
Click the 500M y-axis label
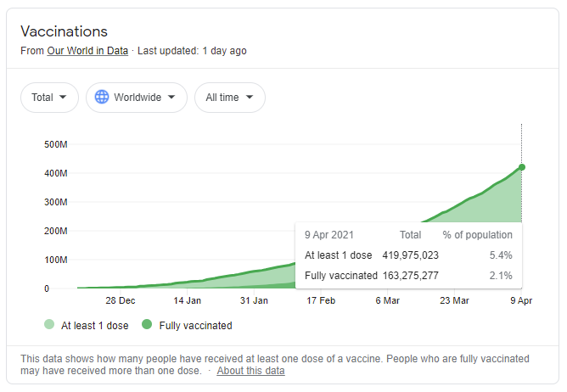pyautogui.click(x=55, y=144)
